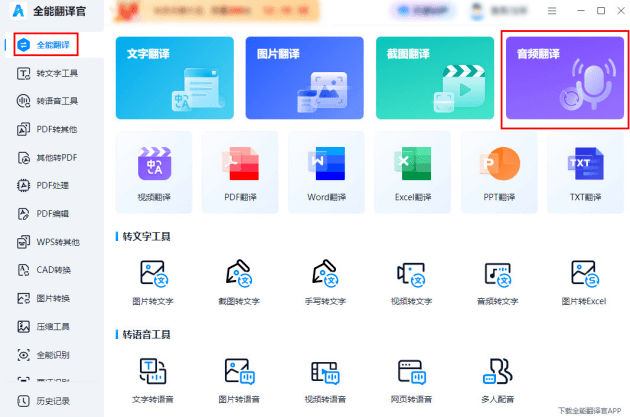Open the 视频转文字 tool
This screenshot has width=630, height=417.
pos(411,282)
